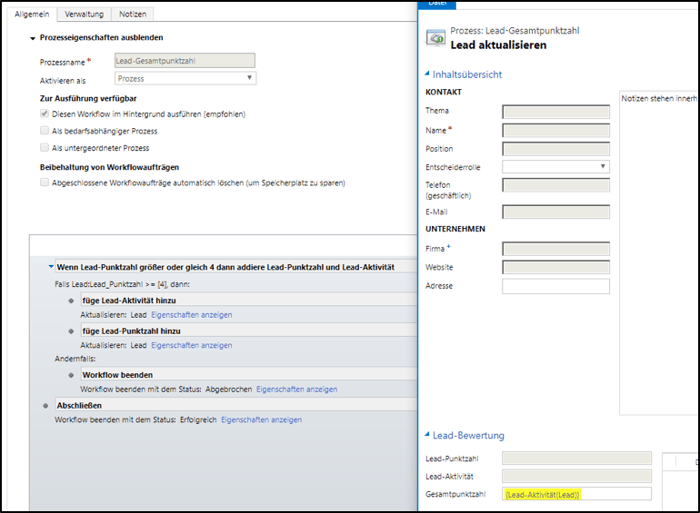
Task: Click the Lead aktualisieren process icon
Action: (435, 38)
